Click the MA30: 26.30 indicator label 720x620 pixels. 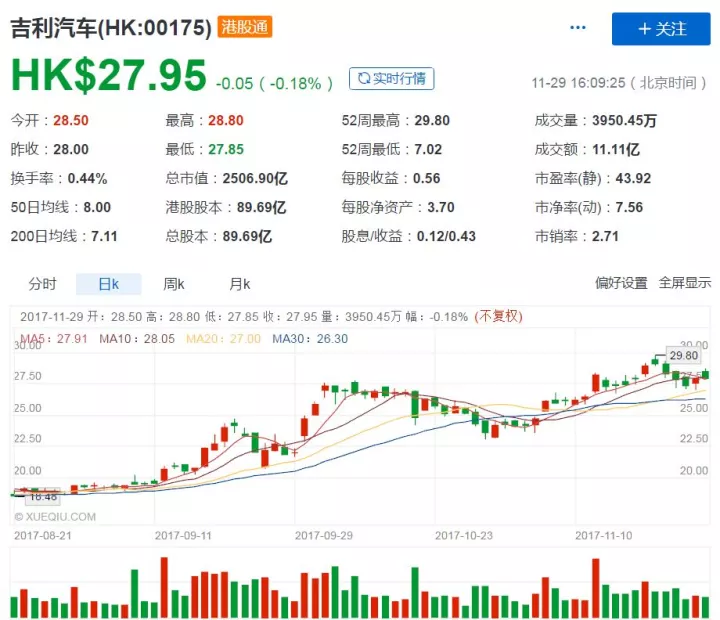pos(310,338)
